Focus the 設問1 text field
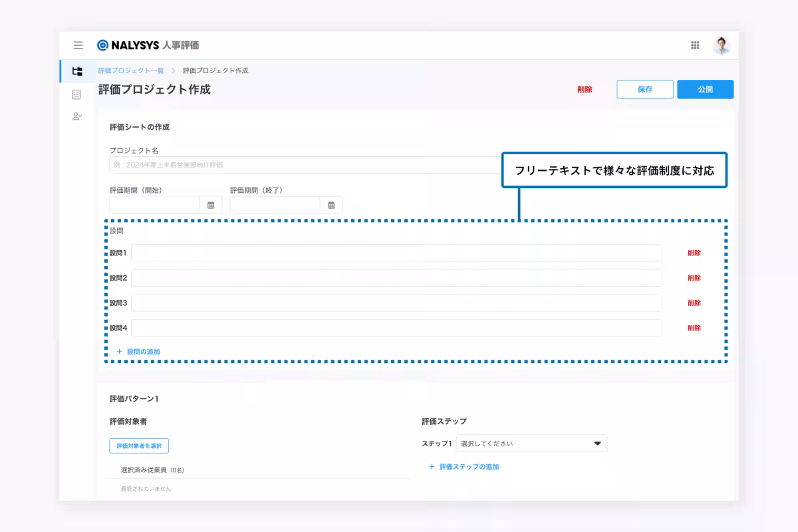Viewport: 798px width, 532px height. tap(396, 253)
